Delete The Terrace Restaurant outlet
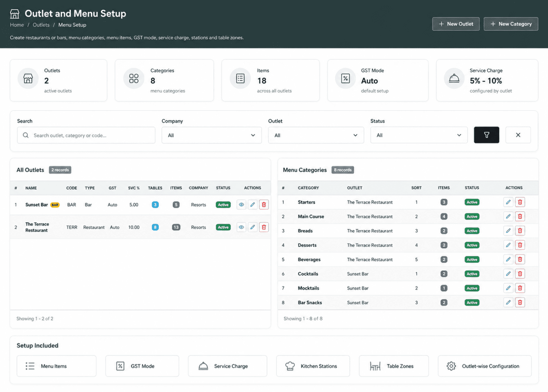 click(264, 227)
